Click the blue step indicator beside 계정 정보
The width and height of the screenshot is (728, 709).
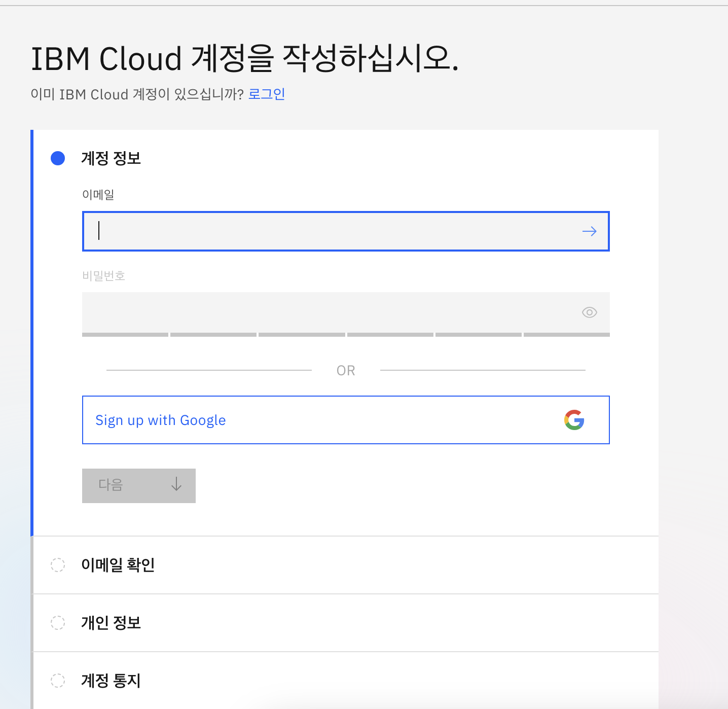point(58,158)
